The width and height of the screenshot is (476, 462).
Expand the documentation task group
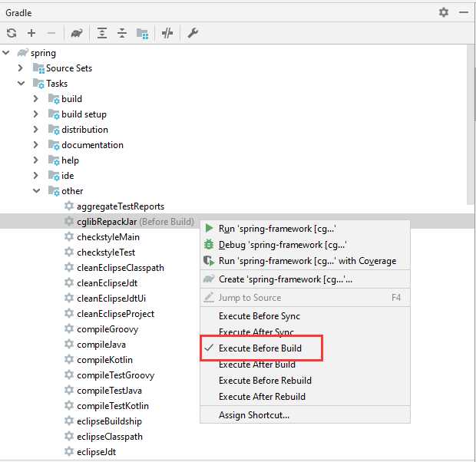click(36, 145)
